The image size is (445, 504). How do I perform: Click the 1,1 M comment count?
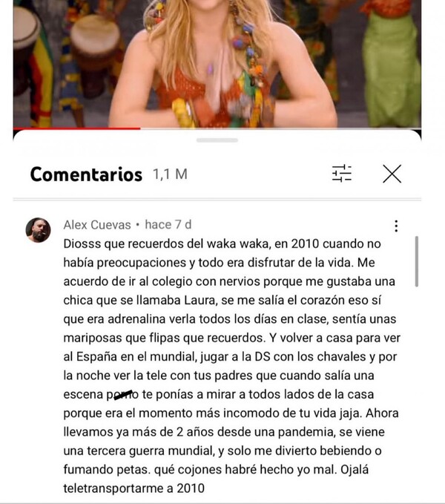(x=170, y=174)
